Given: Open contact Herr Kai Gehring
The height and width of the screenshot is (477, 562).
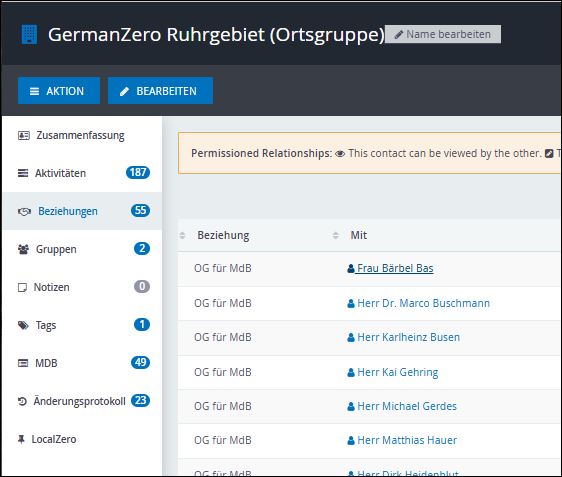Looking at the screenshot, I should pos(397,372).
